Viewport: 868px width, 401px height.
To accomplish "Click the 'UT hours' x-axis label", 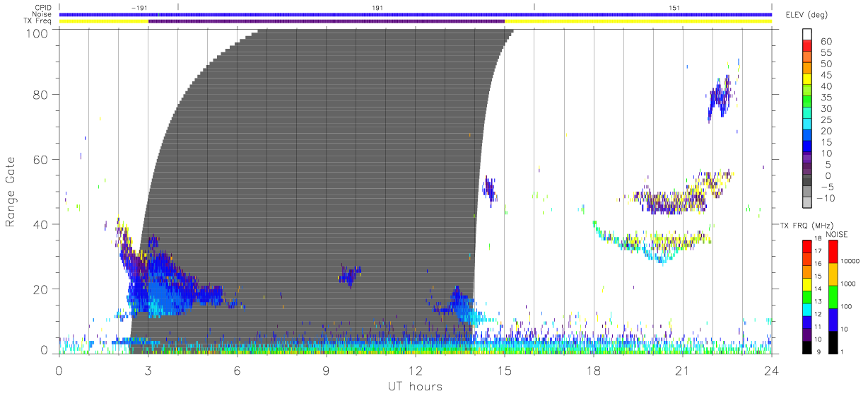I will pyautogui.click(x=414, y=386).
